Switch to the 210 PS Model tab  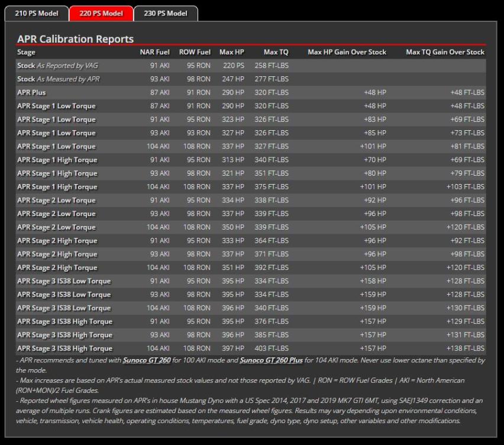pyautogui.click(x=37, y=14)
